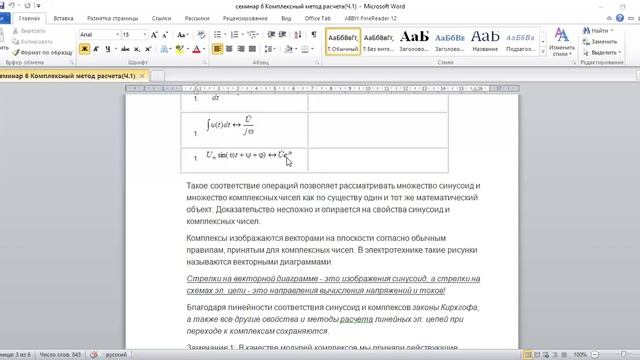
Task: Open Font dialog launcher (Шрифт)
Action: (204, 62)
